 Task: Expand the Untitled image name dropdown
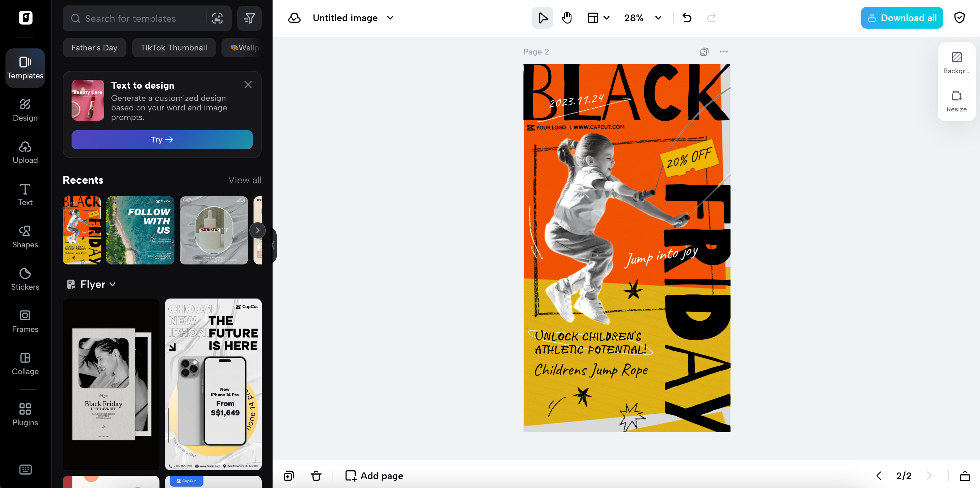tap(390, 18)
